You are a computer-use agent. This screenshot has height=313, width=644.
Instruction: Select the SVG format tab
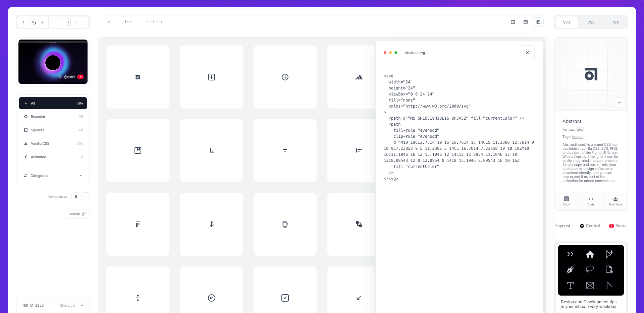tap(567, 22)
